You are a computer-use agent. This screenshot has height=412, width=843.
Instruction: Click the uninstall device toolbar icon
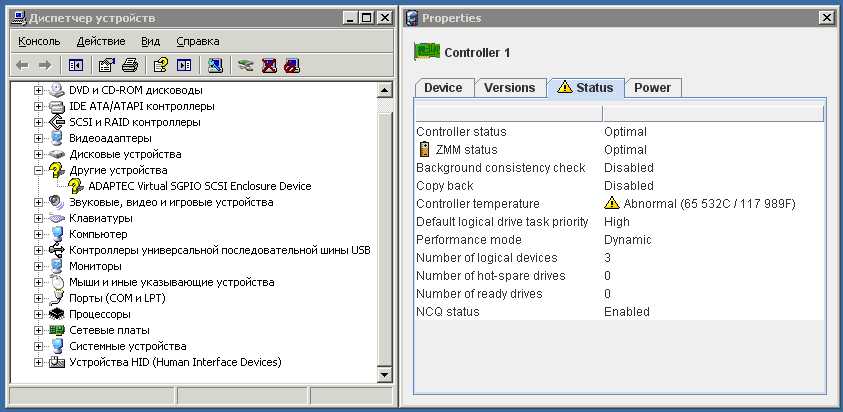click(291, 66)
